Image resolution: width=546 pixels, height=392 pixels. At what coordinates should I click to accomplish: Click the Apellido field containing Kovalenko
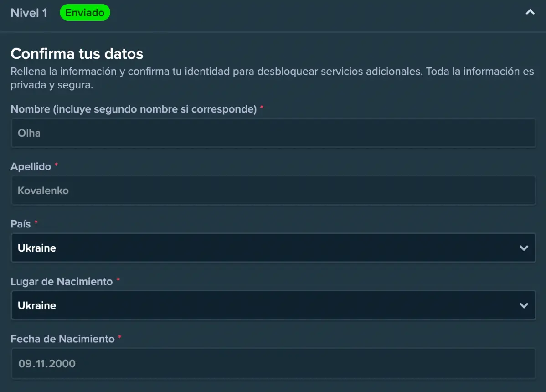(273, 191)
